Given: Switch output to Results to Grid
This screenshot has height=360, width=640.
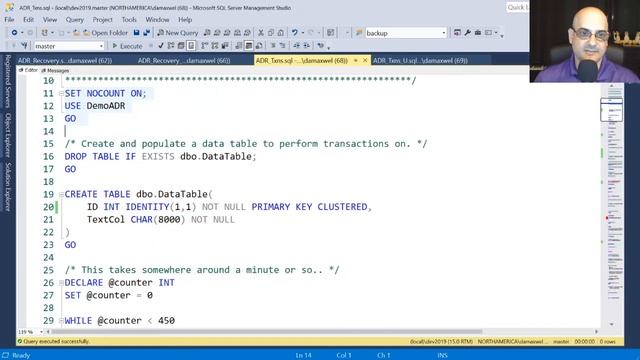Looking at the screenshot, I should point(249,46).
